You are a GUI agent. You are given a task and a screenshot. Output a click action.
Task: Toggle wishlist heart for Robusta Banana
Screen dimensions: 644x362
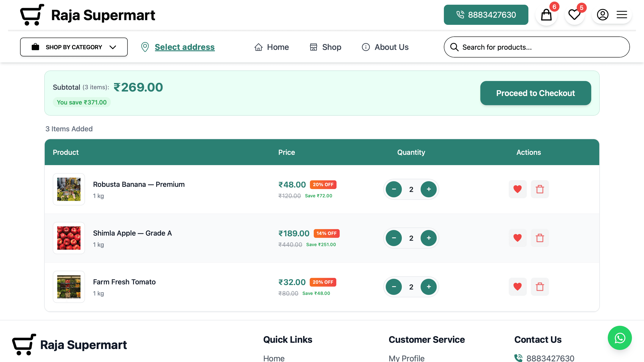[517, 189]
